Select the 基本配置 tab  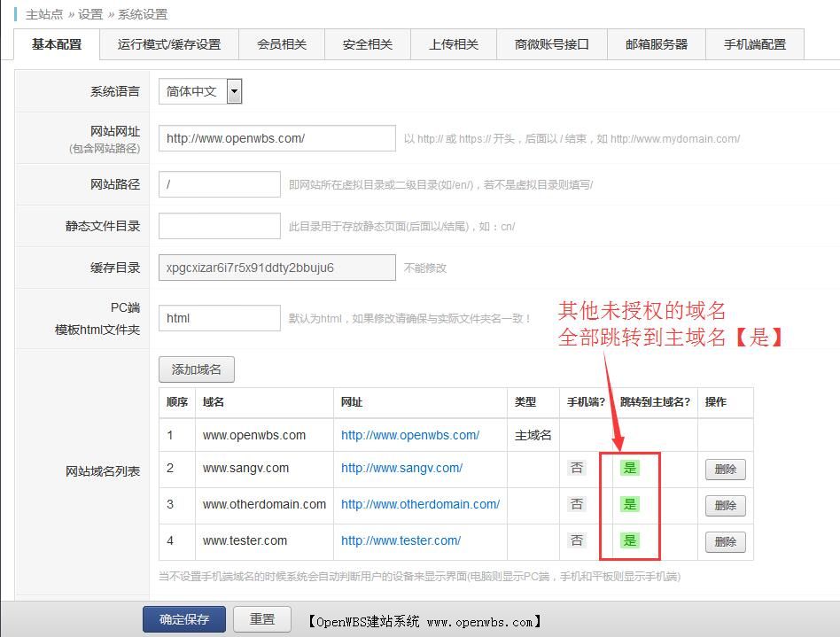click(x=55, y=43)
